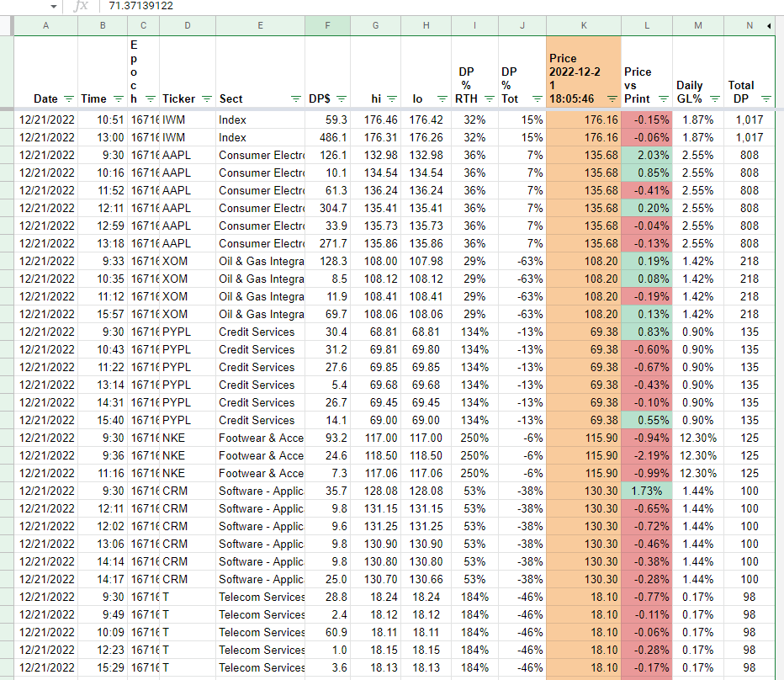
Task: Open the Sect column filter icon
Action: click(x=296, y=99)
